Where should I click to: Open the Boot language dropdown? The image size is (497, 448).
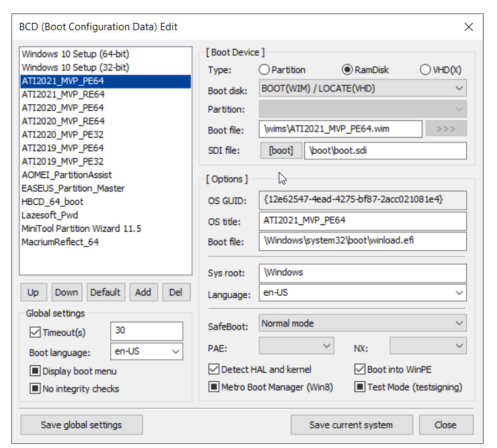[147, 351]
